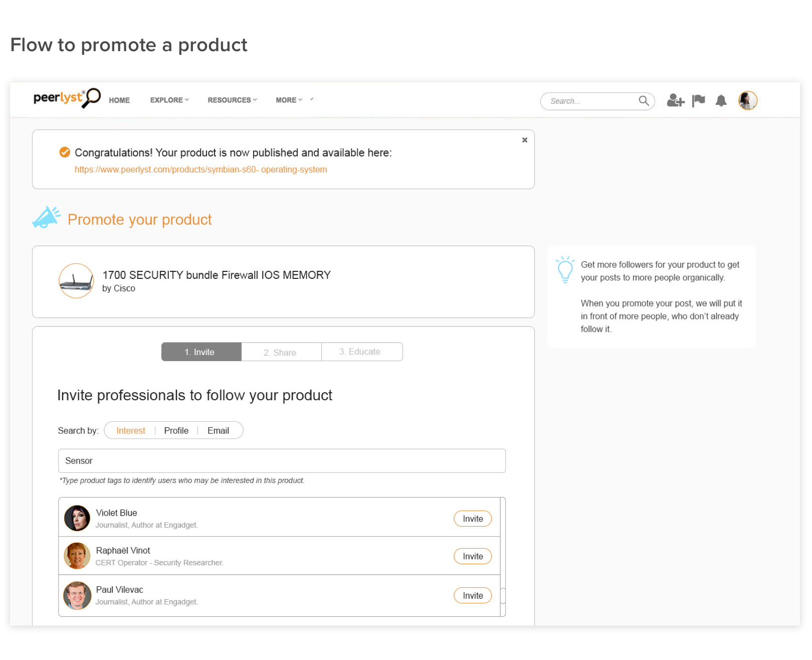Switch to the 2. Share tab

click(x=281, y=352)
